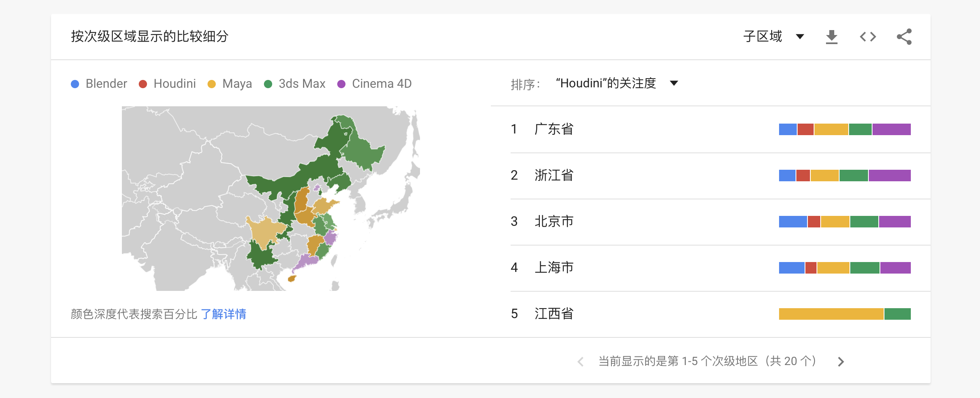Click the share icon
Screen dimensions: 980x398
(904, 37)
